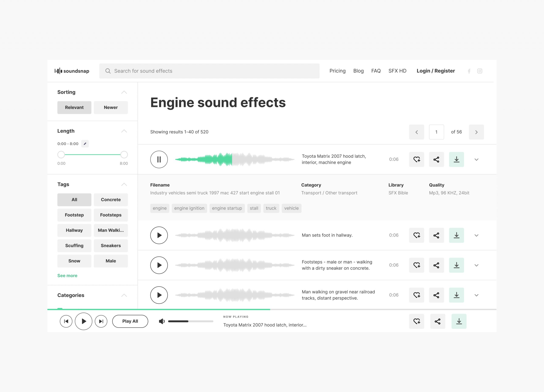Go to previous track in player bar
Image resolution: width=544 pixels, height=392 pixels.
(66, 321)
